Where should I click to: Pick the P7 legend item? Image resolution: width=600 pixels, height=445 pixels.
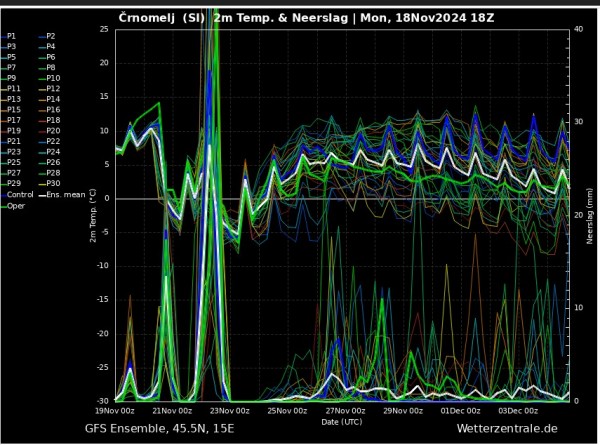click(8, 68)
